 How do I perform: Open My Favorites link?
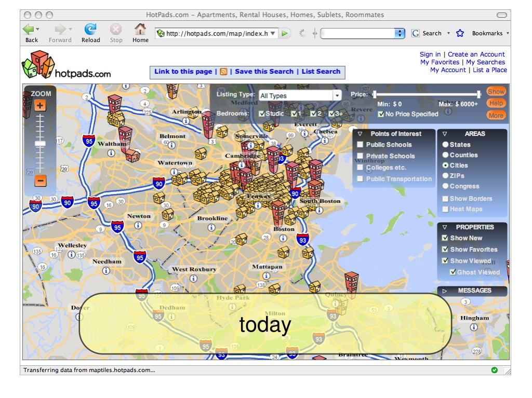[440, 62]
